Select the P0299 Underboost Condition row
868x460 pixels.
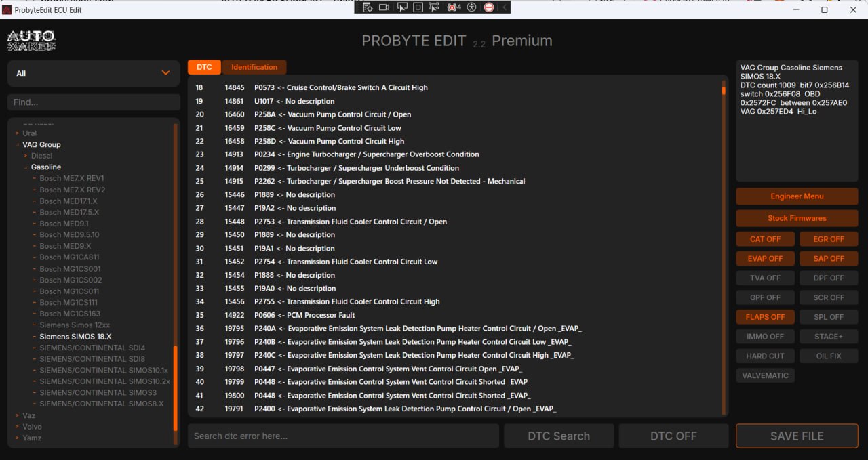[454, 168]
